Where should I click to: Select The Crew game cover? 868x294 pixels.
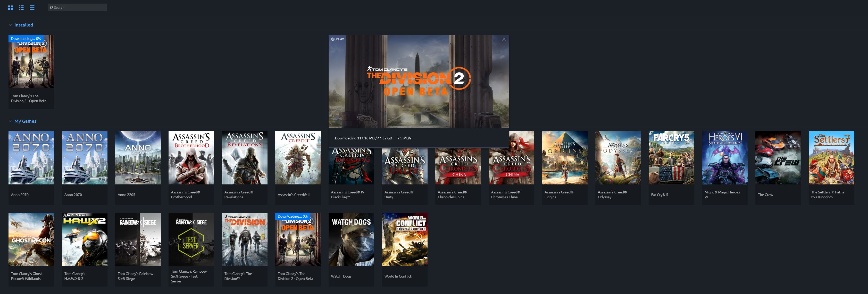coord(778,158)
